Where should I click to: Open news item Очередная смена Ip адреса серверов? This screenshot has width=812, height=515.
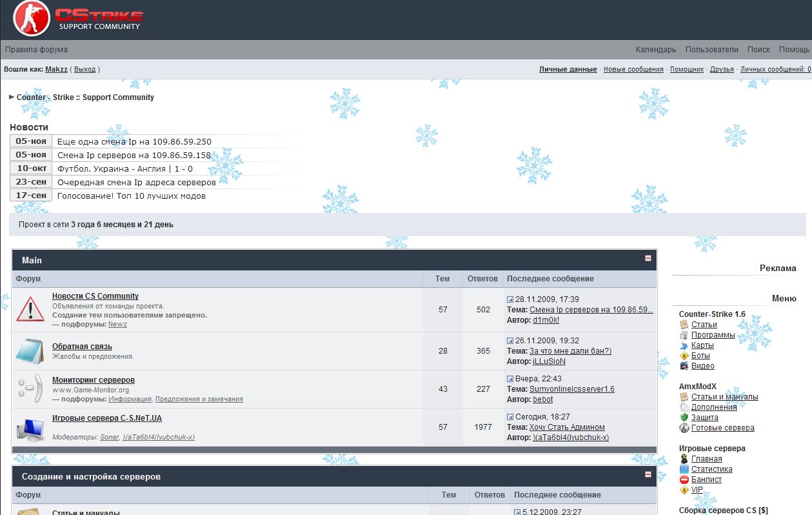tap(136, 182)
